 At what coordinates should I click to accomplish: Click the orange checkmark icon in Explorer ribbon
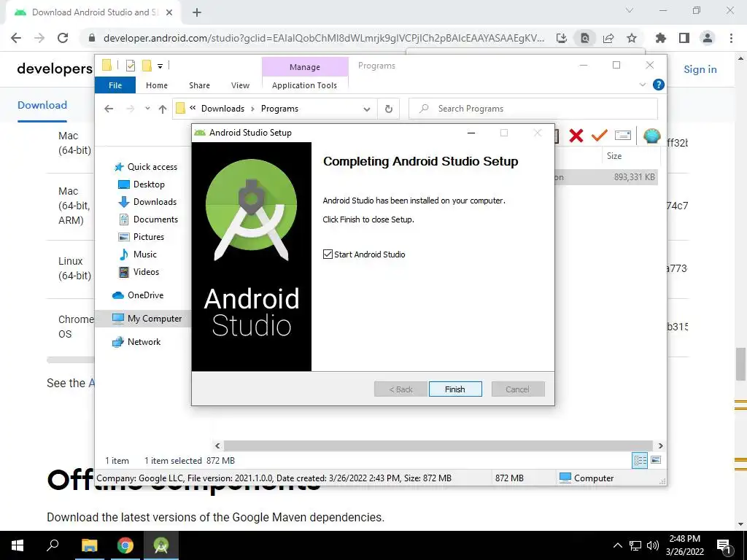[600, 136]
